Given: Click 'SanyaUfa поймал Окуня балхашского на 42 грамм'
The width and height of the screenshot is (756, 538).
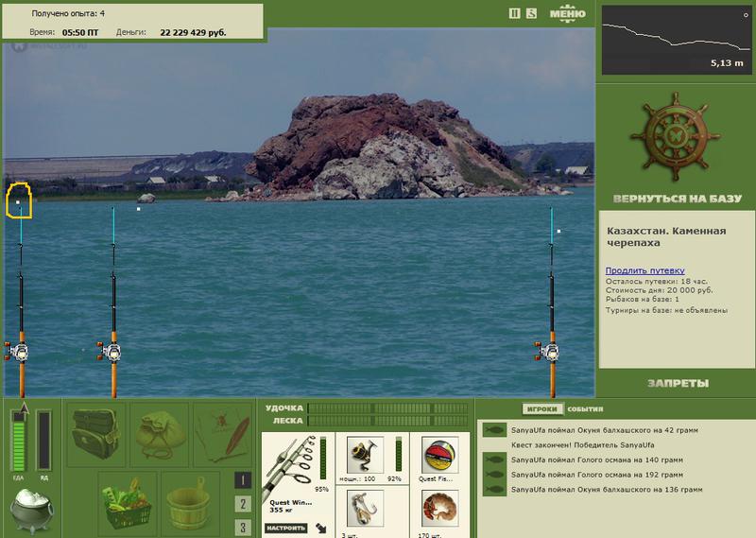Looking at the screenshot, I should pos(605,430).
